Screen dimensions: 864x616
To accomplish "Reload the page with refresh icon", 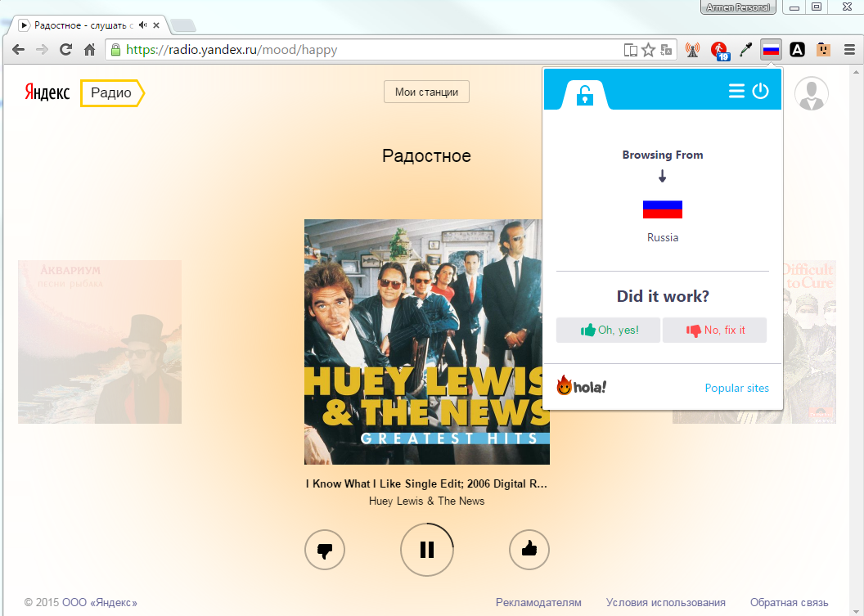I will 65,50.
